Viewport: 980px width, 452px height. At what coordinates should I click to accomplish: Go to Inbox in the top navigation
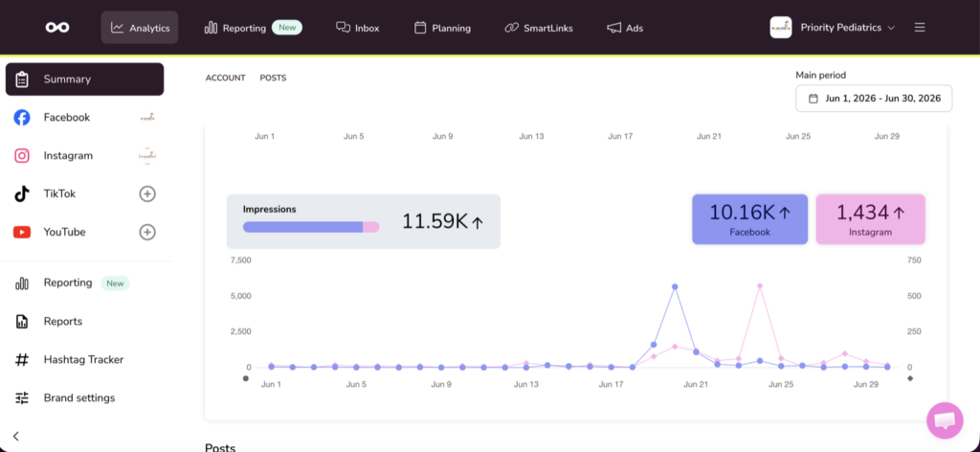[358, 28]
